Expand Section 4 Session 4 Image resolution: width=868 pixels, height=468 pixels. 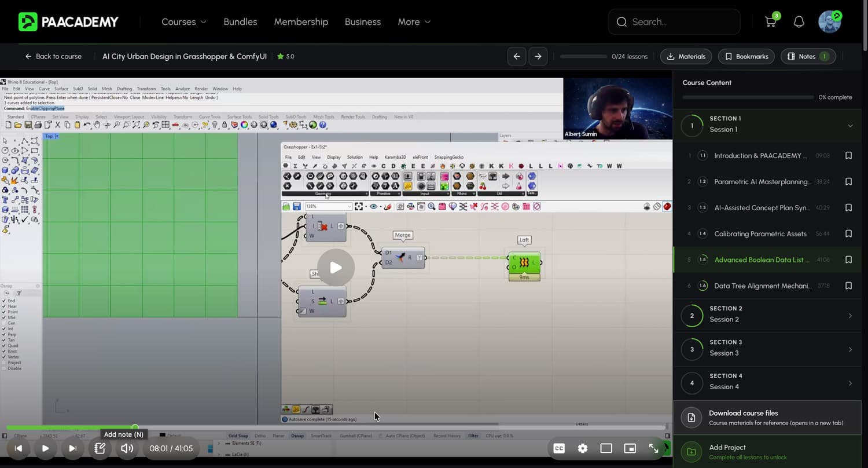[x=767, y=383]
